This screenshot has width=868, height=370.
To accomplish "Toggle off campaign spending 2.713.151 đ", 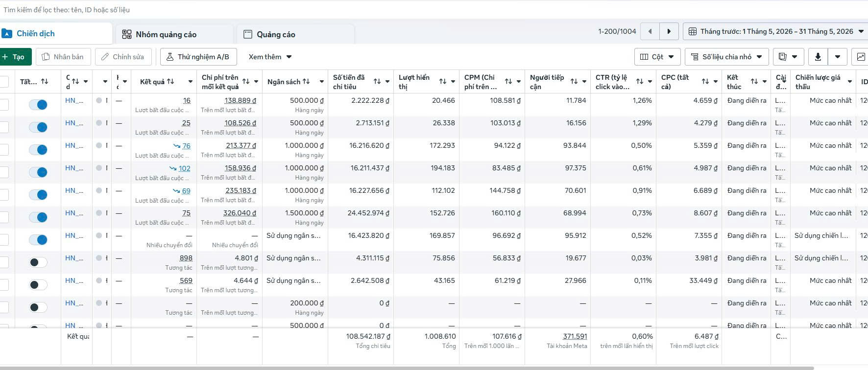I will point(38,127).
